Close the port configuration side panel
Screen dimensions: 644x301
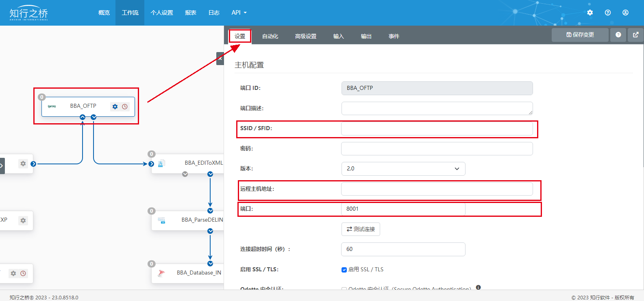(x=220, y=59)
